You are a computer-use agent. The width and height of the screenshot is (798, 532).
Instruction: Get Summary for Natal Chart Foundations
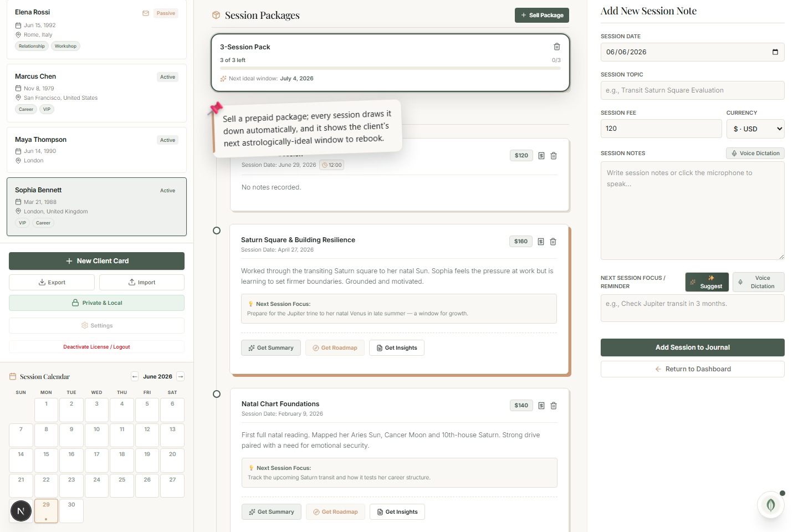pyautogui.click(x=272, y=512)
